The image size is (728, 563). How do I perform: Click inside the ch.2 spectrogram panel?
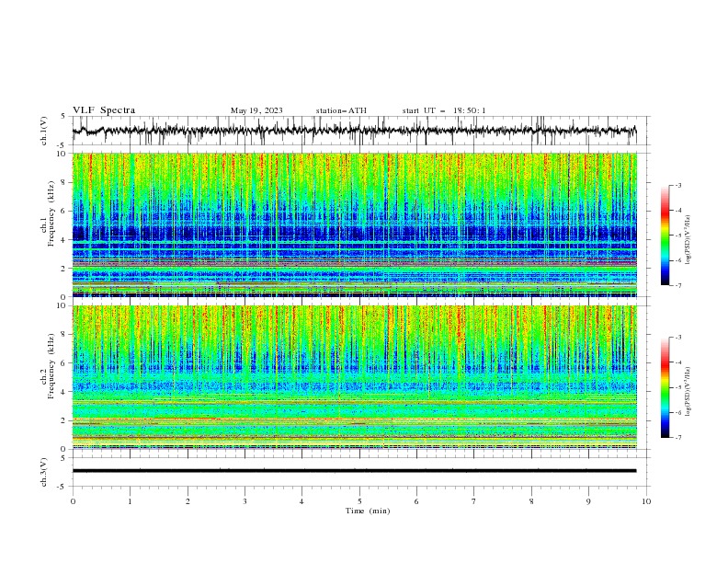pyautogui.click(x=354, y=377)
